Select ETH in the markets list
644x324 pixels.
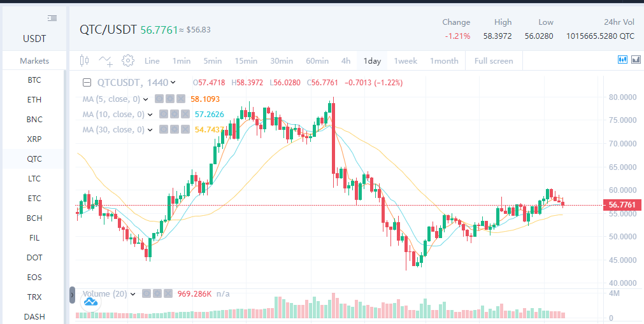coord(34,100)
